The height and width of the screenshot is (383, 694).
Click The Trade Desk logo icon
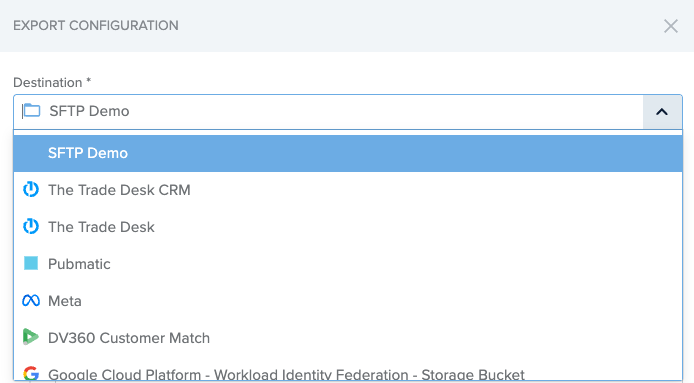click(x=31, y=227)
